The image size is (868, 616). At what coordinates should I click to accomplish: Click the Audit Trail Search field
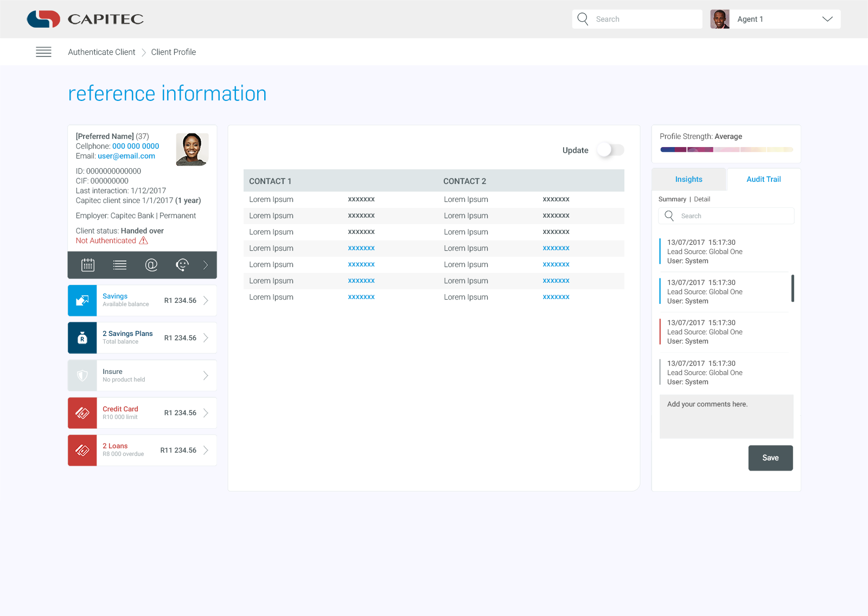point(726,216)
